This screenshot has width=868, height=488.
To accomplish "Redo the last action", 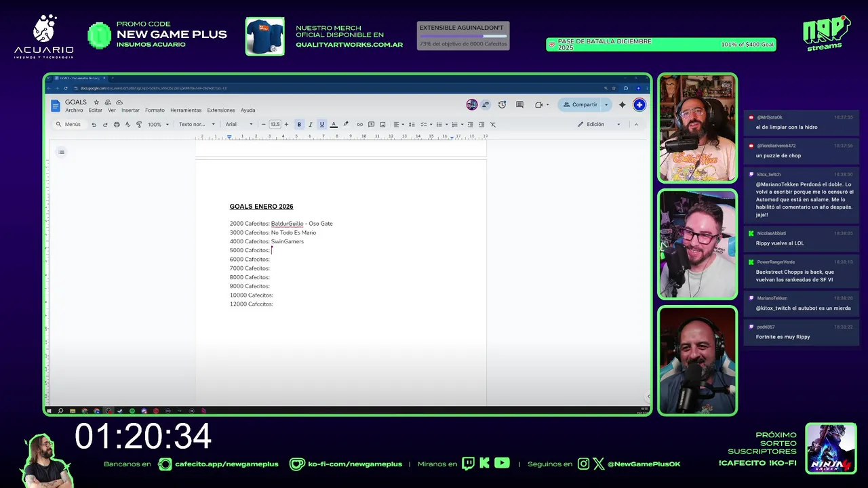I will tap(105, 125).
